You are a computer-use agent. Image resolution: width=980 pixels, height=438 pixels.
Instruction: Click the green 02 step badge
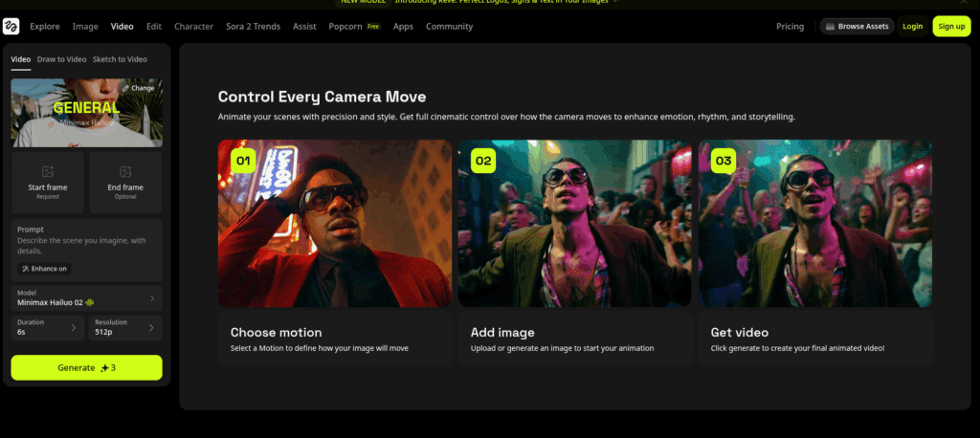click(483, 161)
